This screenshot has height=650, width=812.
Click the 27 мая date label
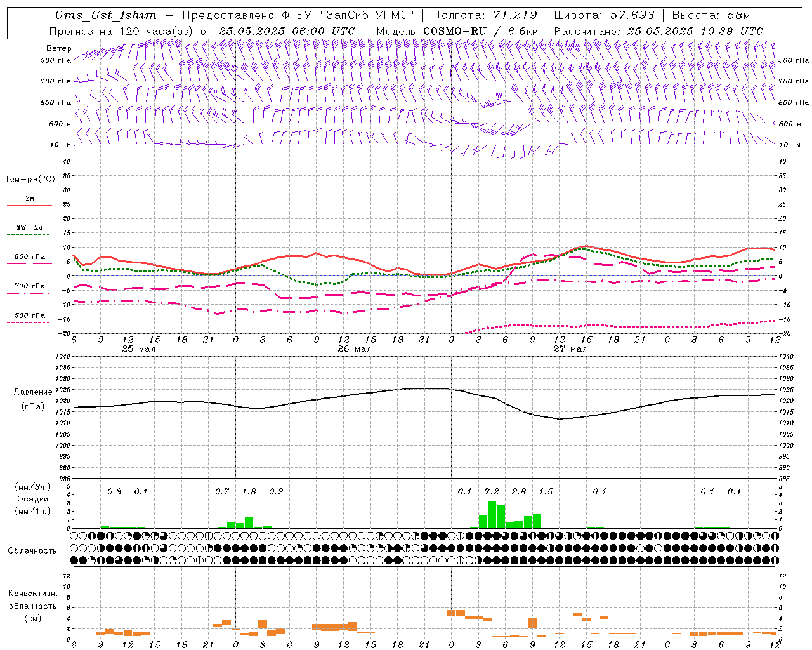(x=570, y=349)
